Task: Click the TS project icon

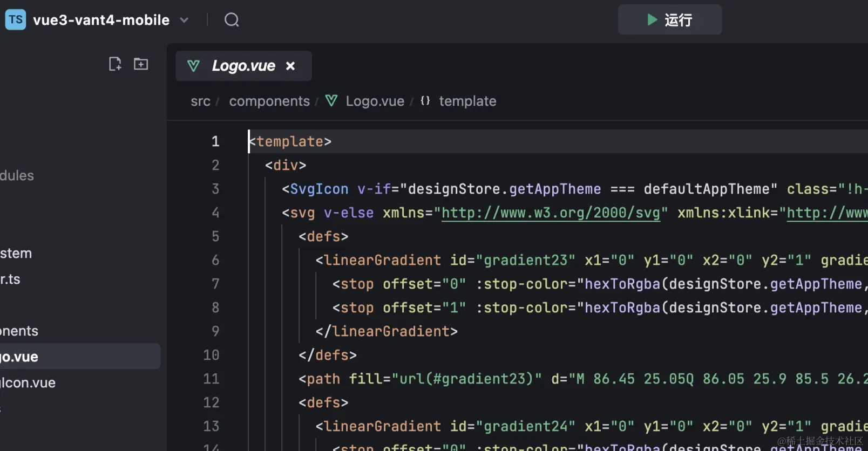Action: coord(16,20)
